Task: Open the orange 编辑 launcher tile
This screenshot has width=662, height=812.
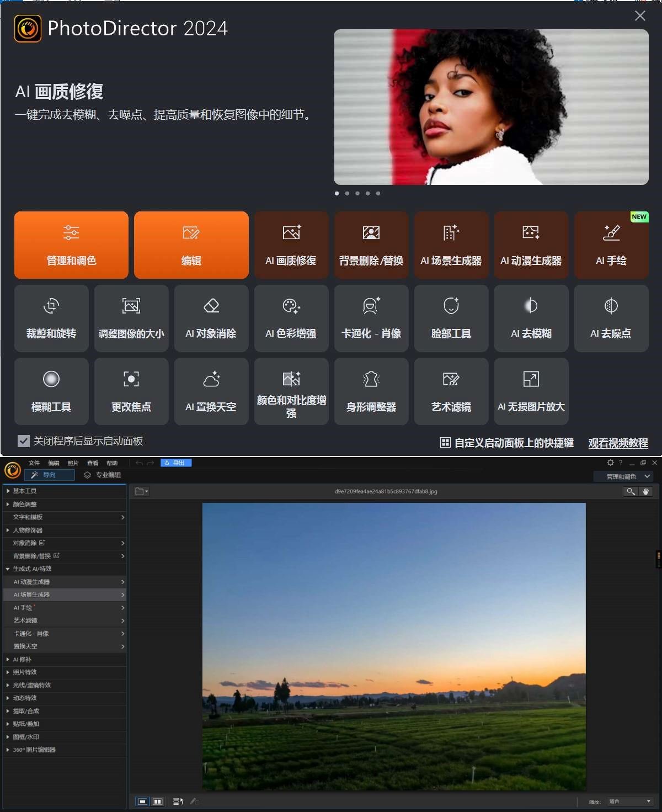Action: coord(191,245)
